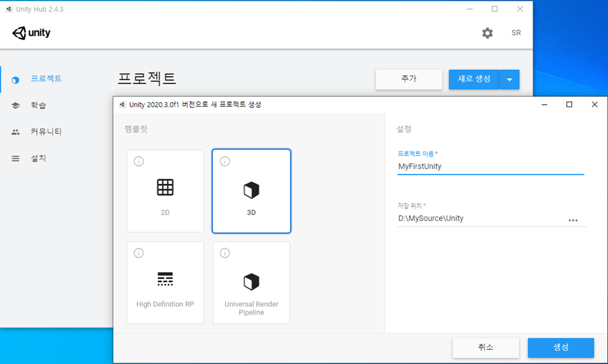Open Unity Hub settings gear
Image resolution: width=608 pixels, height=364 pixels.
pyautogui.click(x=488, y=33)
